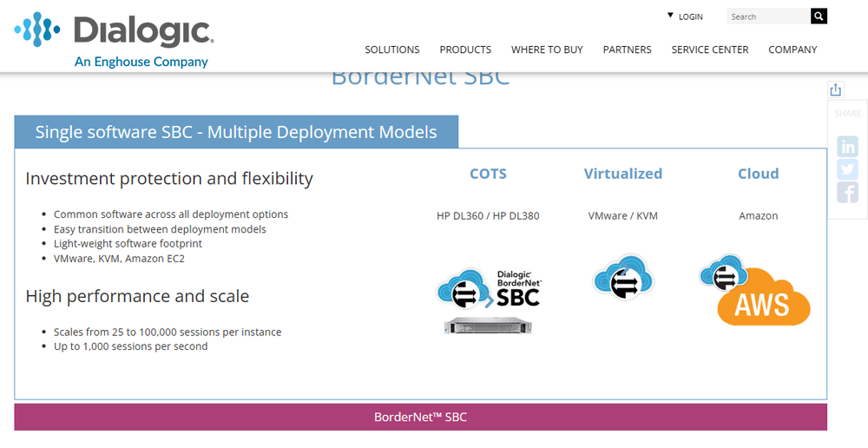Click the SHARE label
The height and width of the screenshot is (448, 868).
pos(847,114)
